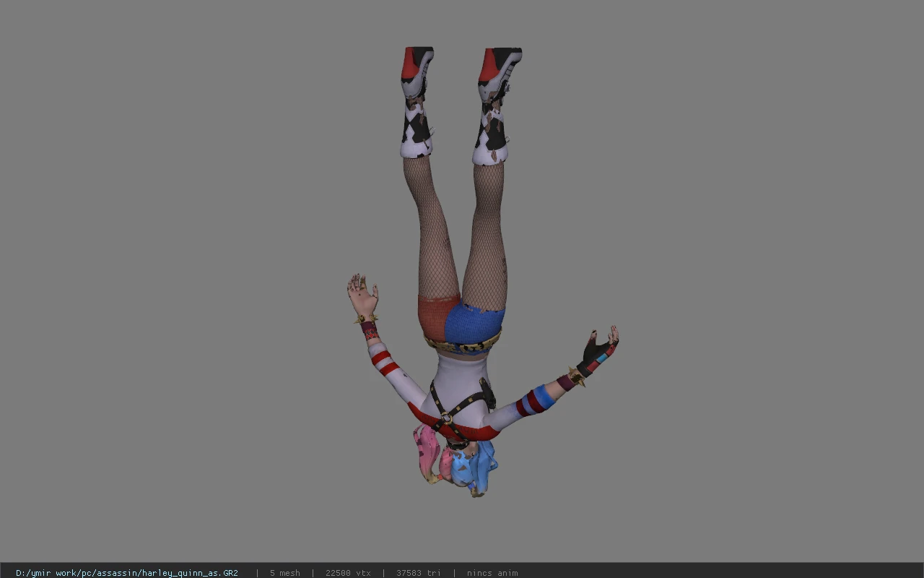Click the file path harley_quinn_as.GR2 in status bar
Screen dimensions: 924x578
(x=127, y=573)
